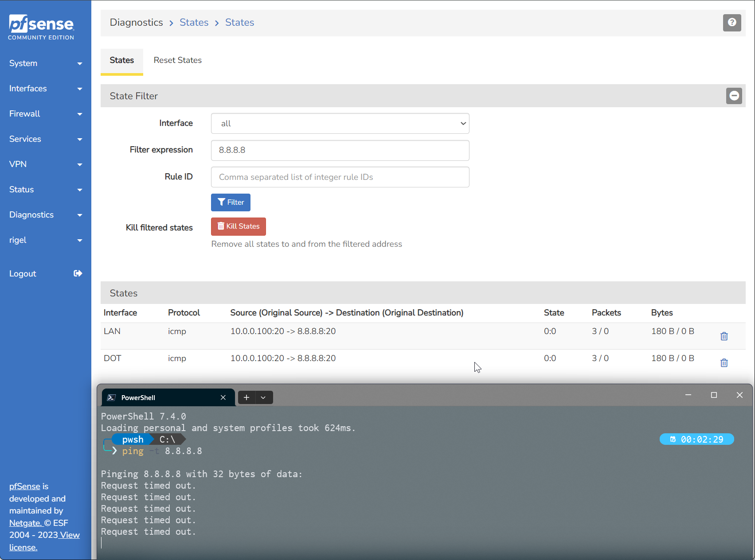Click the DOT row source-destination address

pyautogui.click(x=283, y=358)
